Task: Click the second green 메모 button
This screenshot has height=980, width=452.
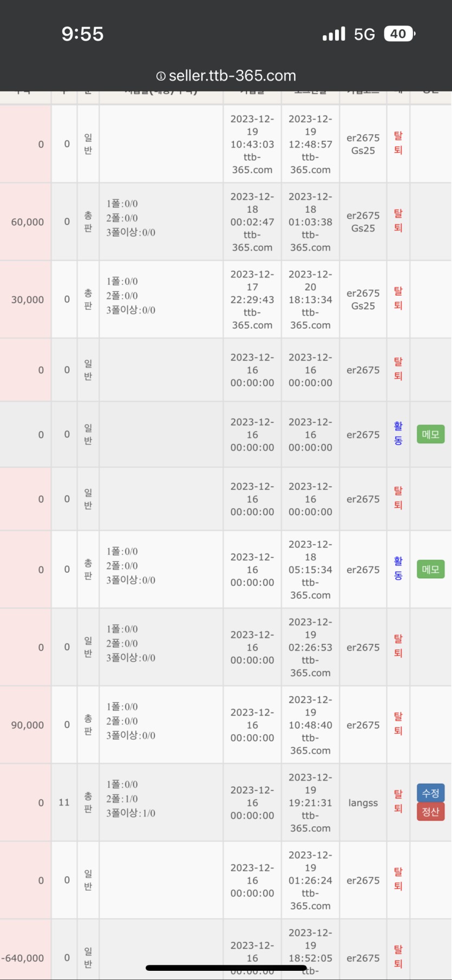Action: (431, 570)
